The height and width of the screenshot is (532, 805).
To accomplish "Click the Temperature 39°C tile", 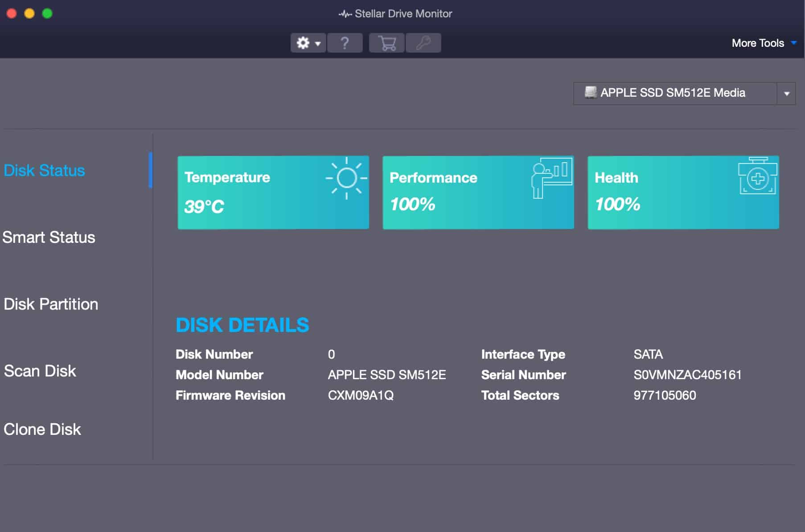I will pyautogui.click(x=273, y=192).
